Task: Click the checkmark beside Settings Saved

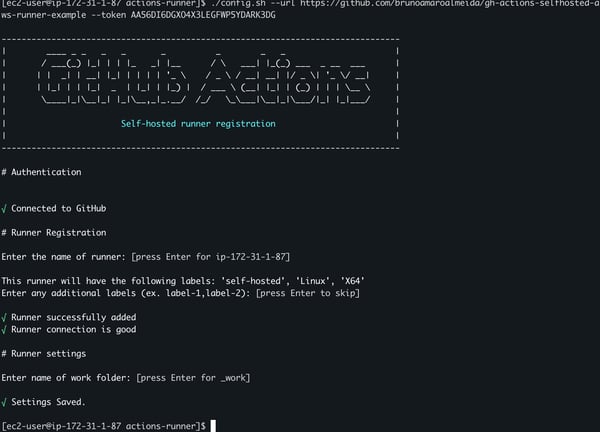Action: tap(5, 401)
